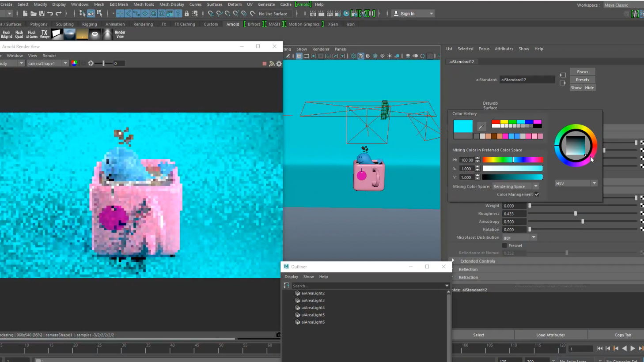Enable the Fresnel checkbox
Image resolution: width=644 pixels, height=362 pixels.
click(504, 245)
